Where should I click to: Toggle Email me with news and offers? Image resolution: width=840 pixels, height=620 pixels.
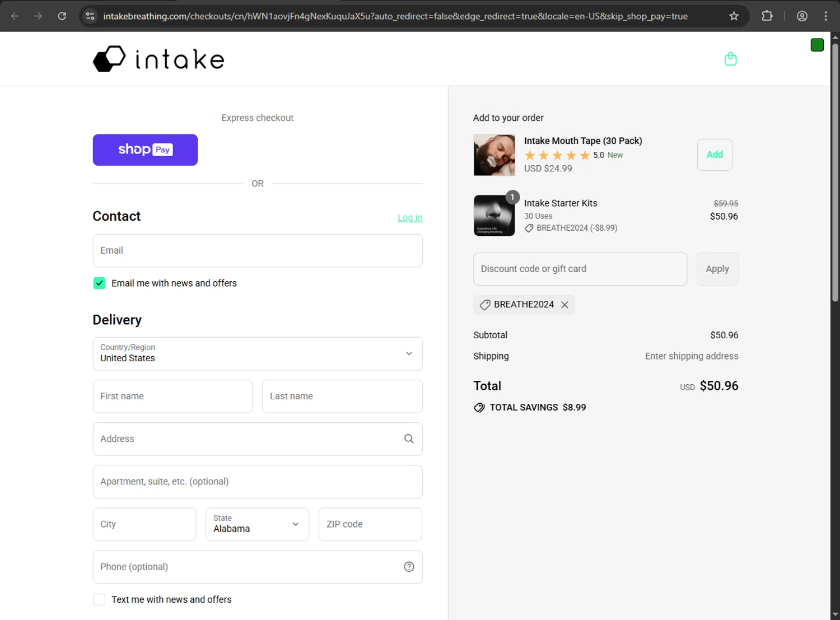coord(99,283)
